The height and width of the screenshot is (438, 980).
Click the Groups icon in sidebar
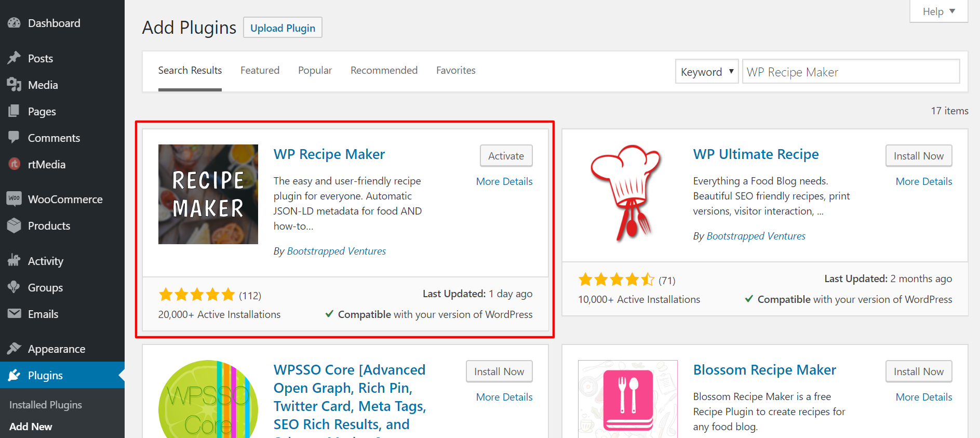tap(14, 287)
